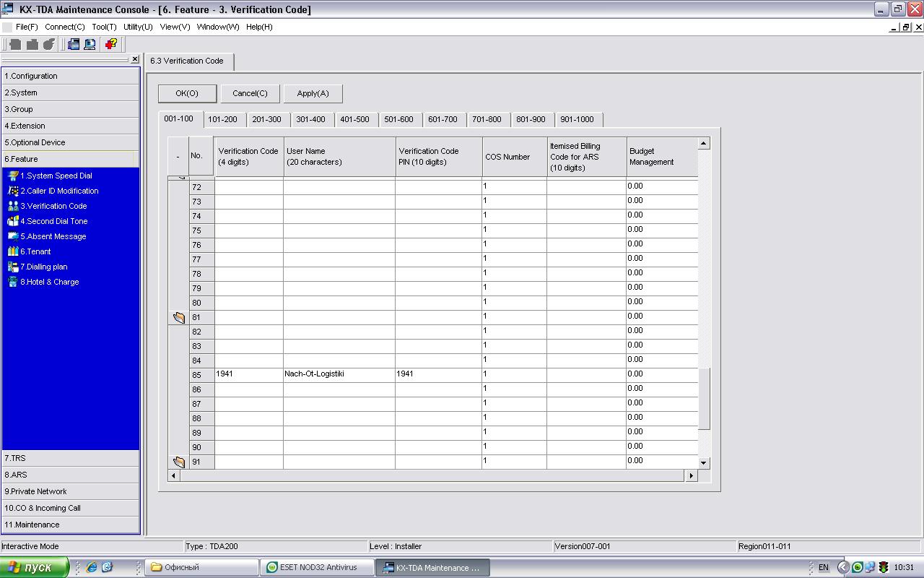Open Tenant icon entry
924x578 pixels.
(13, 251)
